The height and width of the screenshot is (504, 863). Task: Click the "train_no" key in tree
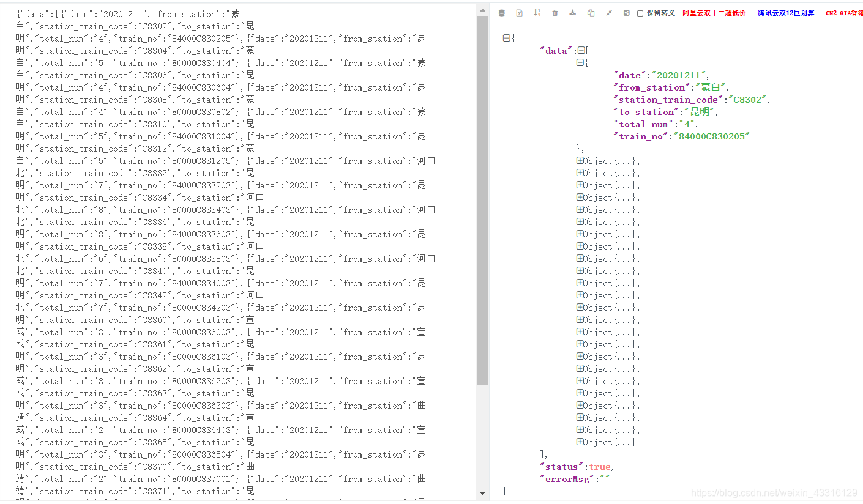click(x=641, y=136)
